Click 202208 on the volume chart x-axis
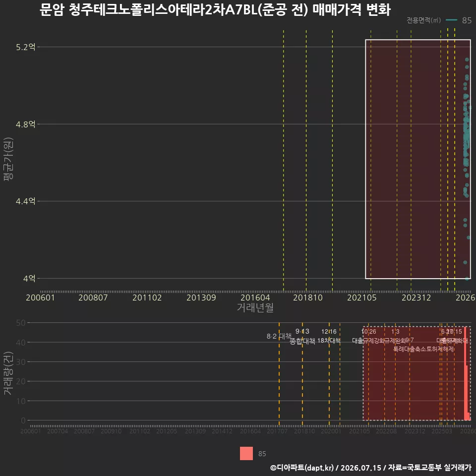Screen dimensions: 476x476 coord(386,431)
